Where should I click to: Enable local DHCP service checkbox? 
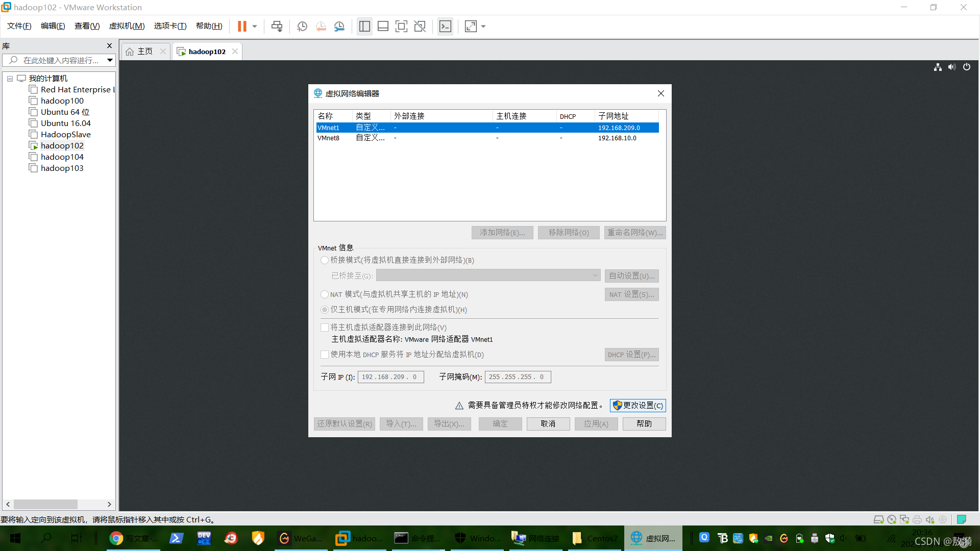tap(325, 355)
